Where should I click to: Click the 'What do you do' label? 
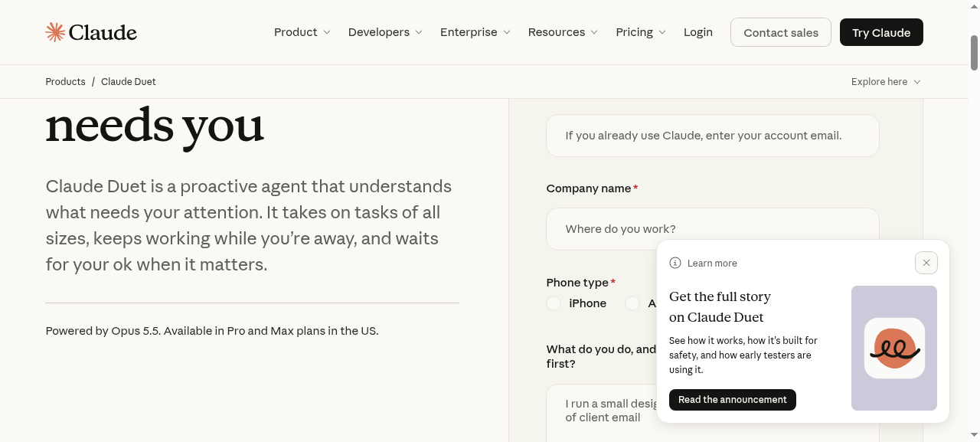pos(601,356)
